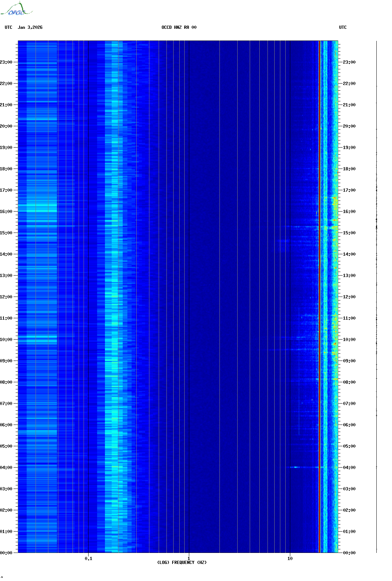This screenshot has width=392, height=581.
Task: Click the 10:00 label on the right axis
Action: pos(349,340)
